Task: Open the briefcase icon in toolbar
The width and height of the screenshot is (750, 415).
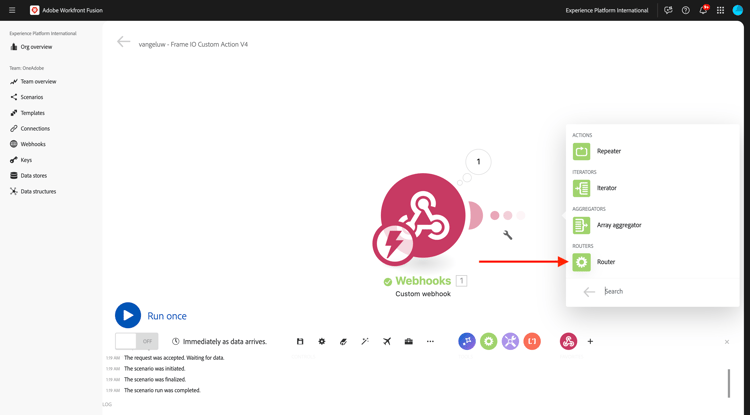Action: click(408, 341)
